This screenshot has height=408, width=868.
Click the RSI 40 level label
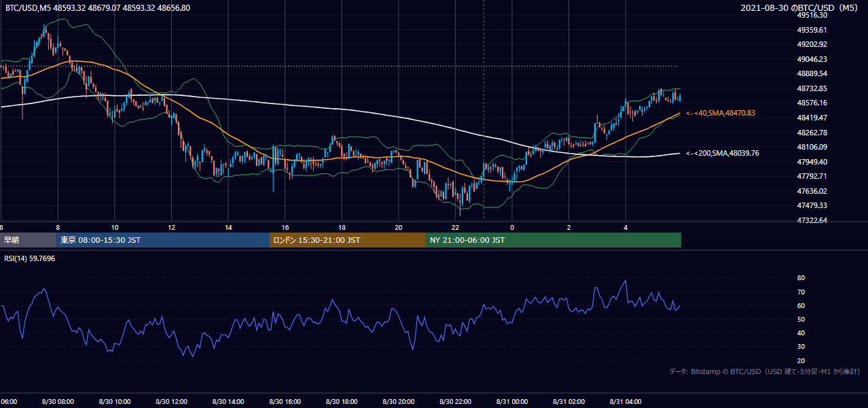[801, 333]
